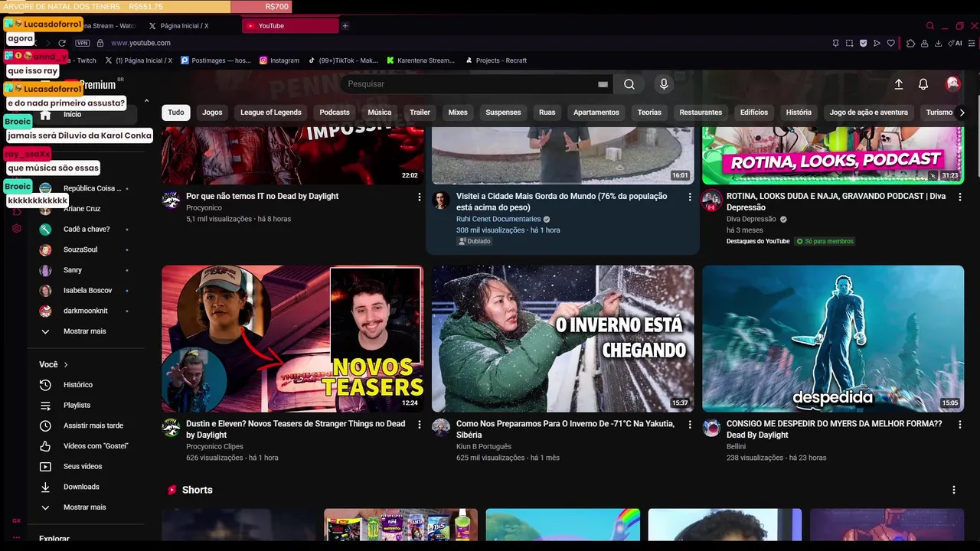Select the Podcasts filter chip
980x551 pixels.
coord(335,112)
